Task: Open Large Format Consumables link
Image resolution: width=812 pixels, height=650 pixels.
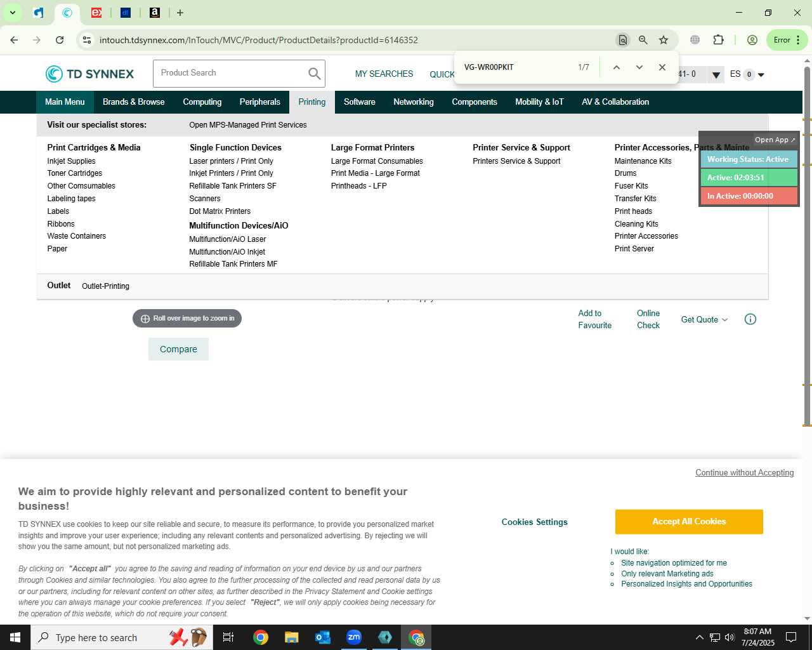Action: tap(377, 161)
